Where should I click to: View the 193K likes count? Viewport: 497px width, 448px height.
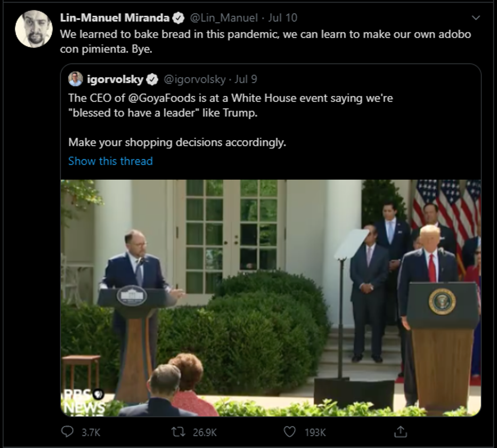[x=315, y=432]
